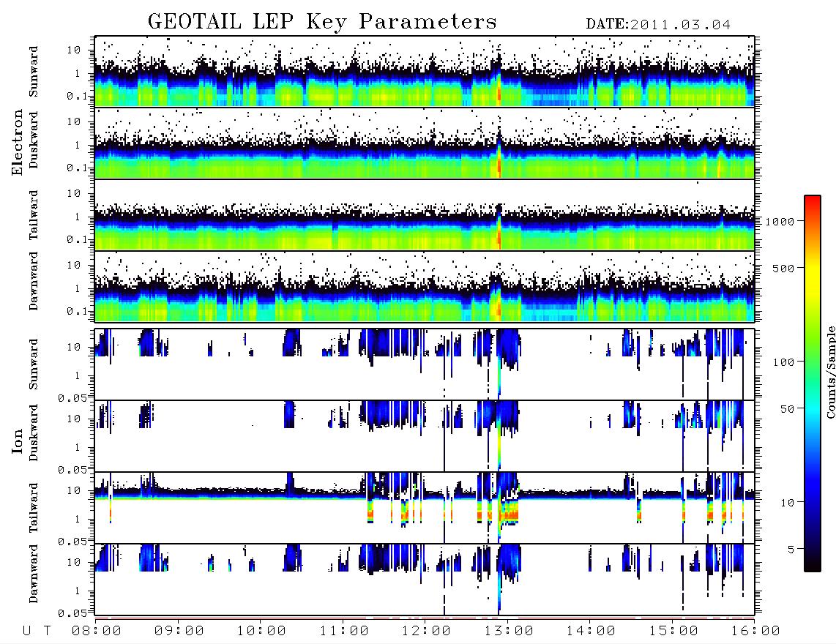
Task: Click the Ion "Tailward" panel label
Action: point(34,508)
